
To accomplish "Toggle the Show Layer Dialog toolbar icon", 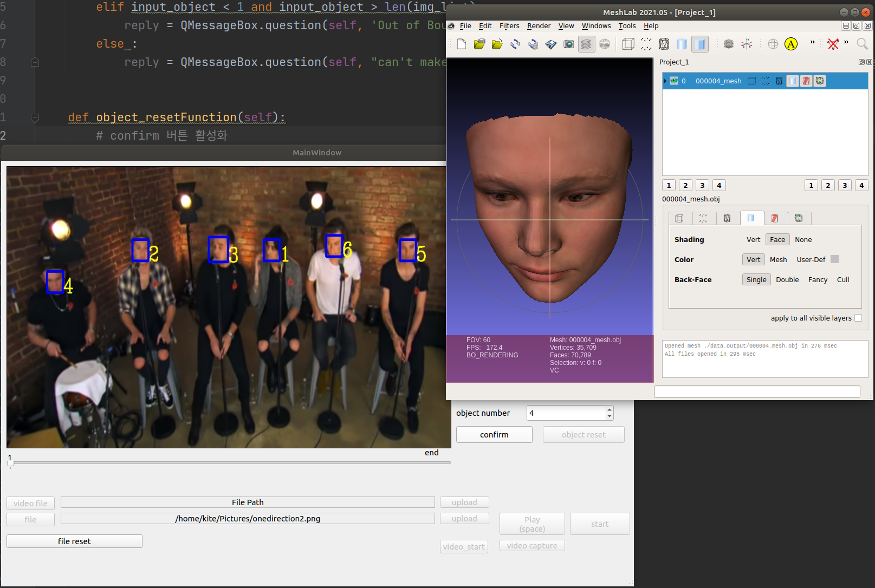I will tap(586, 44).
